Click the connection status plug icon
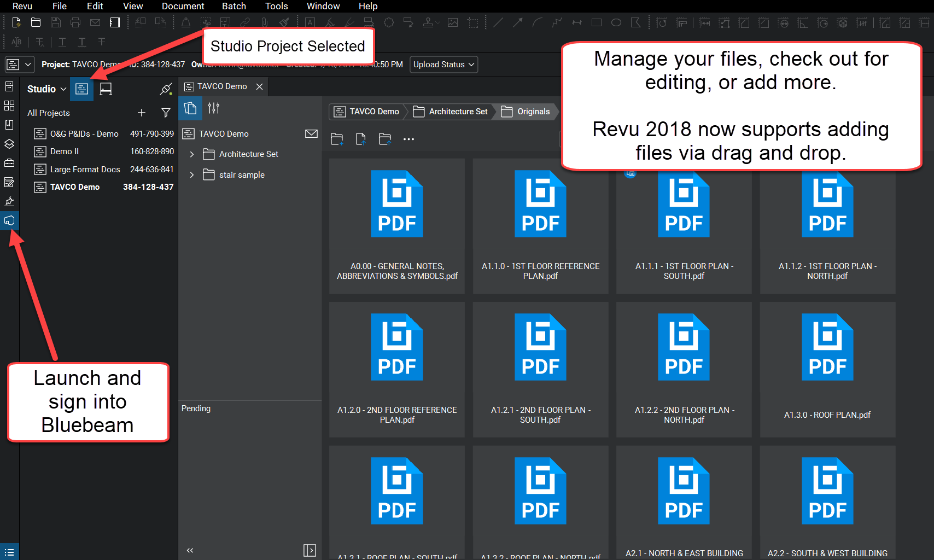The width and height of the screenshot is (934, 560). click(166, 89)
